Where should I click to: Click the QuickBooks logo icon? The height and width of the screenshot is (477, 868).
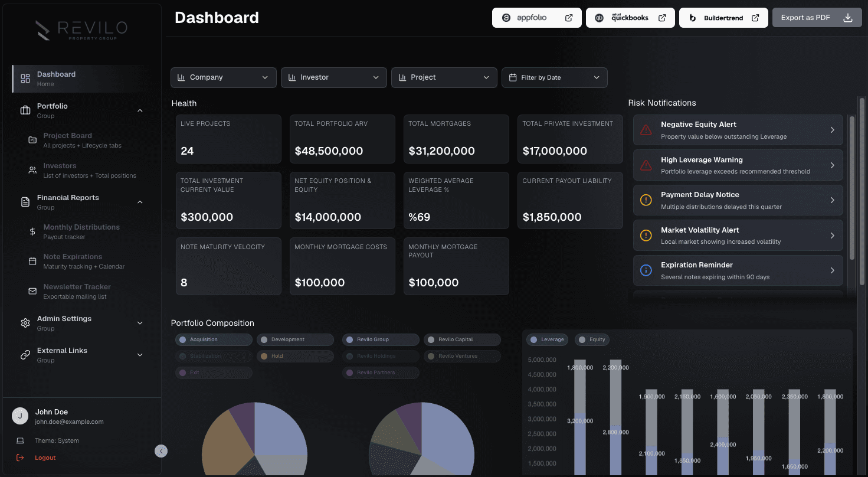point(599,18)
